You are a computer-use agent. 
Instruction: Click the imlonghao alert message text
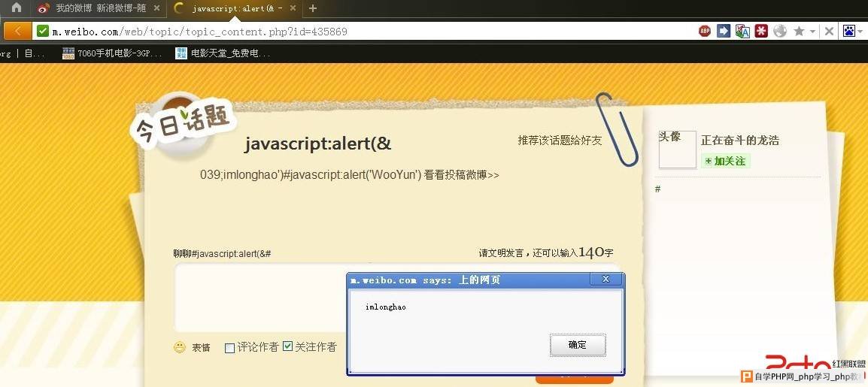click(x=386, y=307)
